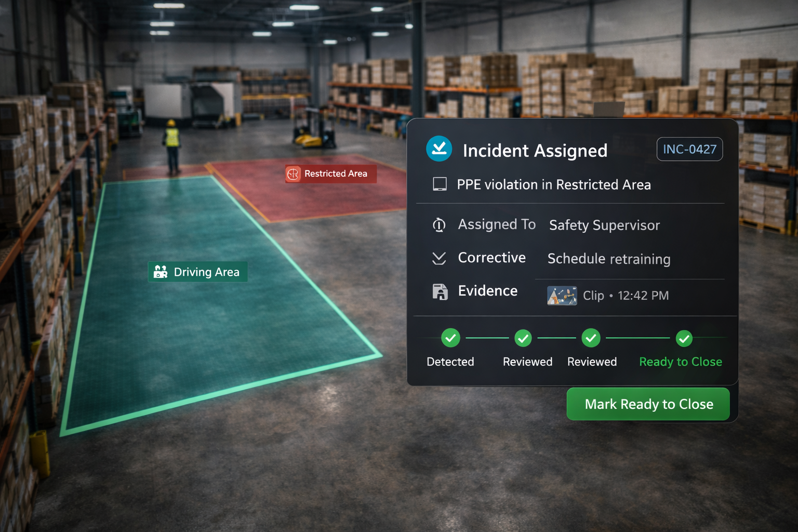Image resolution: width=798 pixels, height=532 pixels.
Task: Click the progress timeline between Reviewed milestones
Action: tap(557, 338)
